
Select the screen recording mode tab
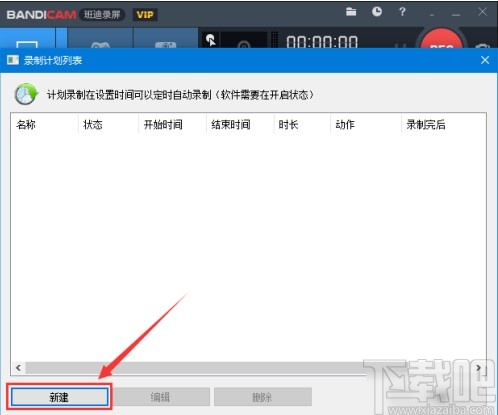point(27,38)
